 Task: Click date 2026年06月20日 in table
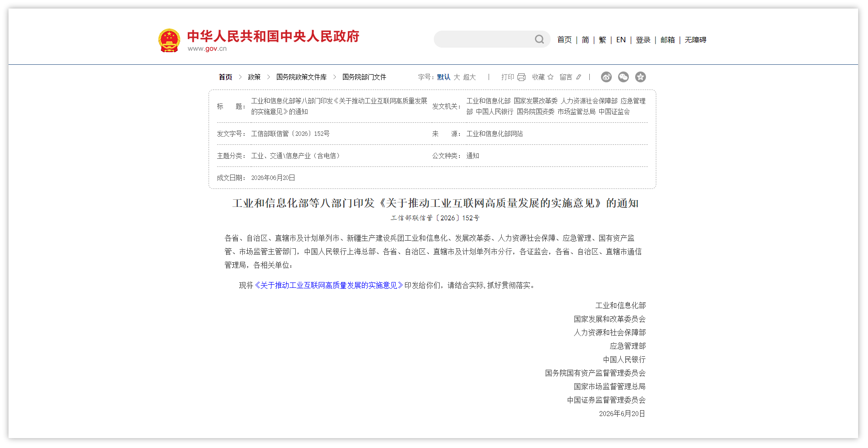coord(273,178)
